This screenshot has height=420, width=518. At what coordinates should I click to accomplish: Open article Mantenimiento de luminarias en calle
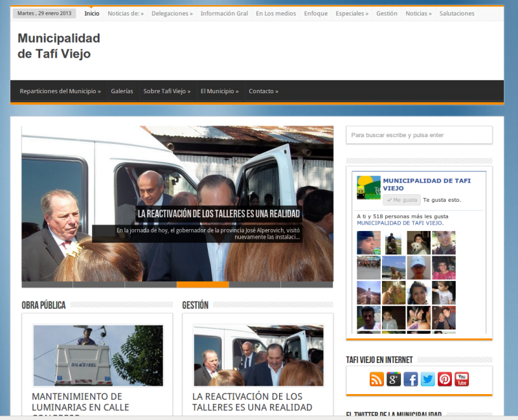click(80, 403)
